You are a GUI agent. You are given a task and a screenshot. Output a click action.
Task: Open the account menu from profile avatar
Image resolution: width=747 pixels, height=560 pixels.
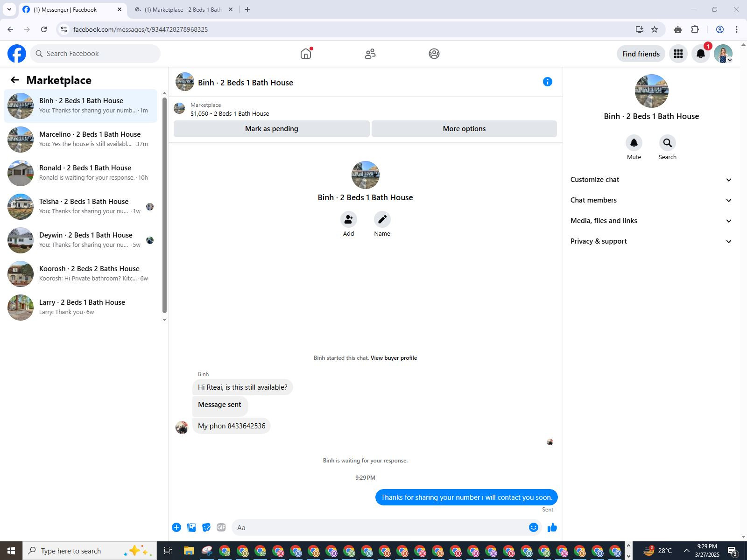[723, 54]
